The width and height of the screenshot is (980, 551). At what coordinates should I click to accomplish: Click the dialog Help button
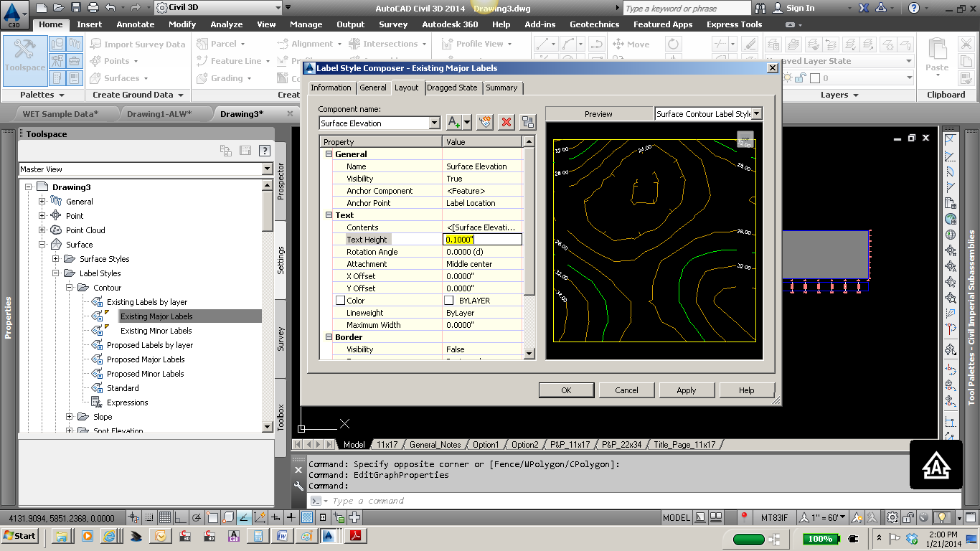(747, 390)
